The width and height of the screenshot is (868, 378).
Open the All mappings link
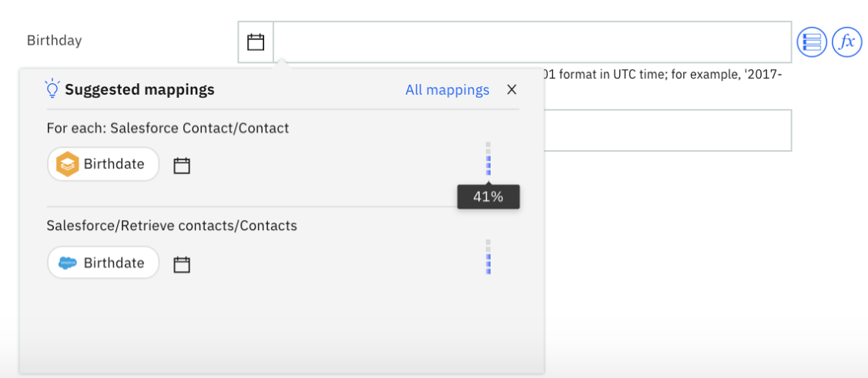pos(447,90)
